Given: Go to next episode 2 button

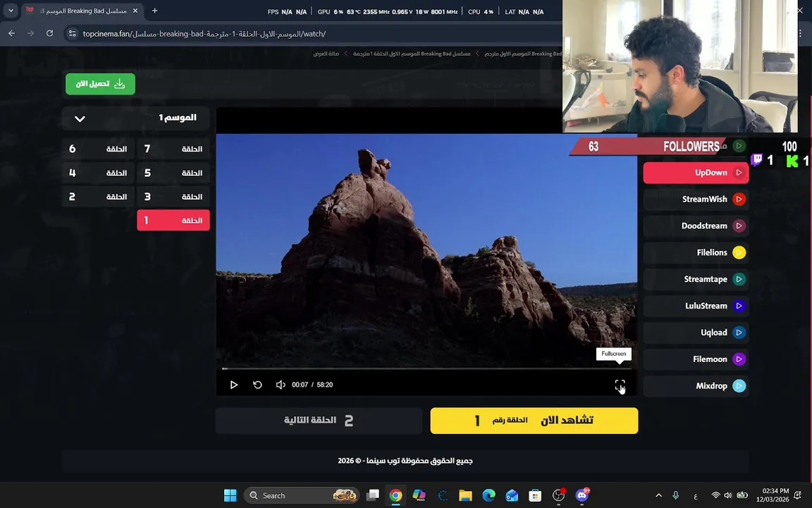Looking at the screenshot, I should tap(319, 421).
